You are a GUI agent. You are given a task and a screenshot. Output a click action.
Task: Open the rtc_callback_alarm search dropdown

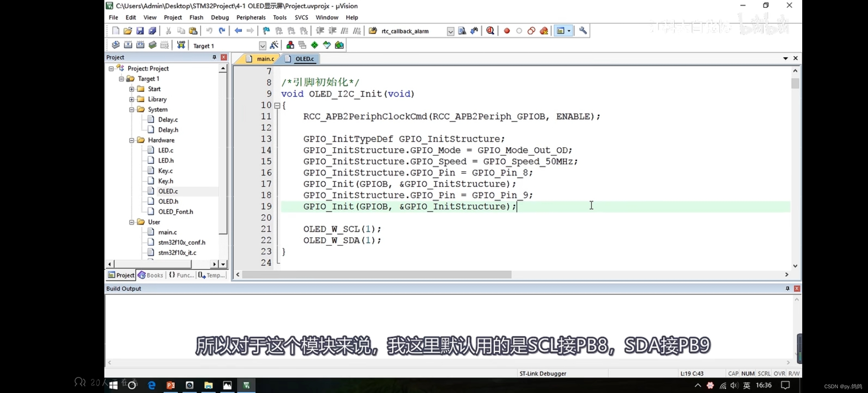point(450,31)
